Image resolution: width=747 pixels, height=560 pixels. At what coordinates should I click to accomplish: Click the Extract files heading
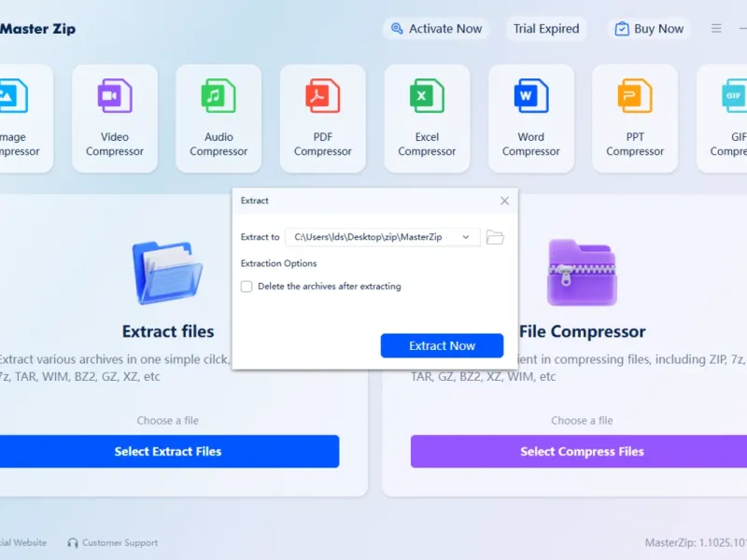168,331
